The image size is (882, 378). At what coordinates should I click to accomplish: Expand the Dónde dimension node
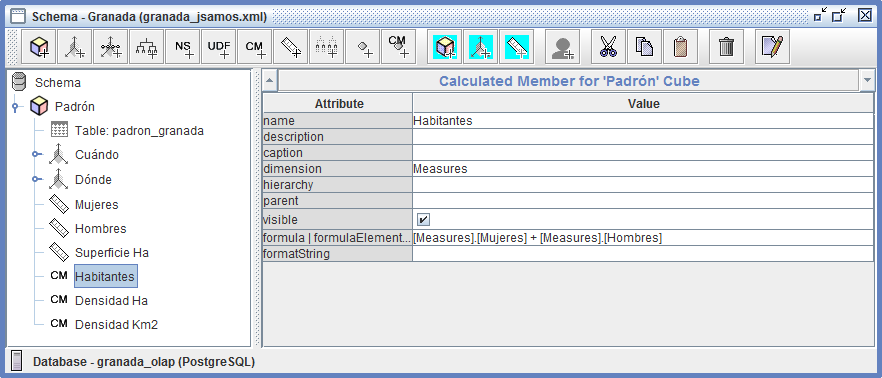click(x=37, y=179)
